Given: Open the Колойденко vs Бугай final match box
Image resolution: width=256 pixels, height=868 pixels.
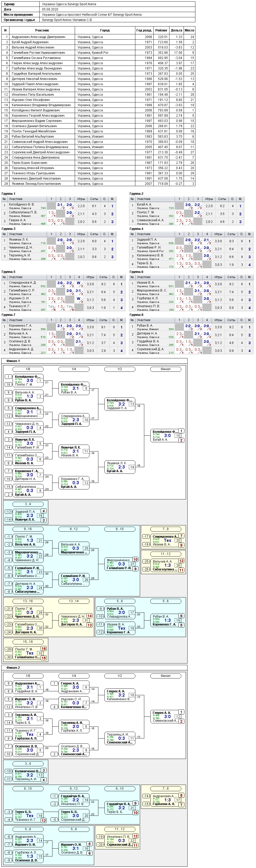Looking at the screenshot, I should 166,435.
